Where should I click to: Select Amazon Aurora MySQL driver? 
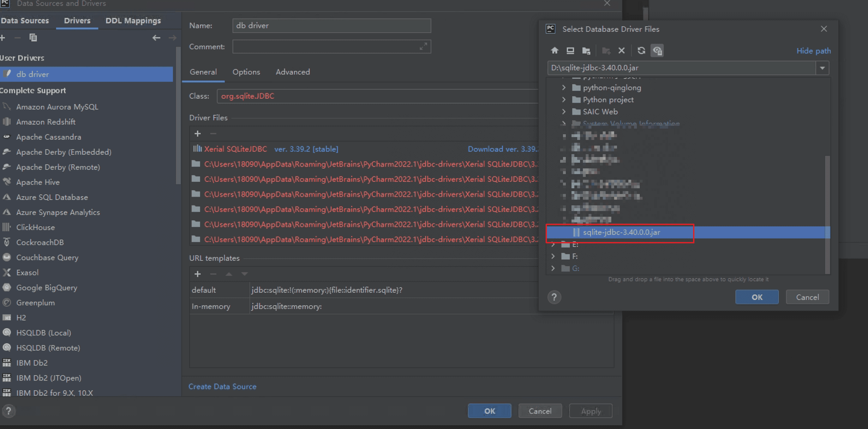(x=57, y=107)
